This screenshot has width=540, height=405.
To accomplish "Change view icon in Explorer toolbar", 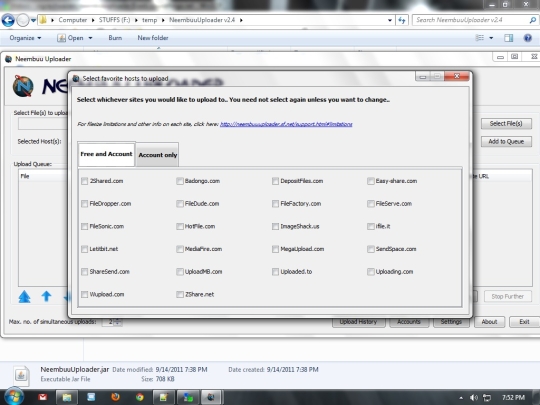I will point(480,38).
